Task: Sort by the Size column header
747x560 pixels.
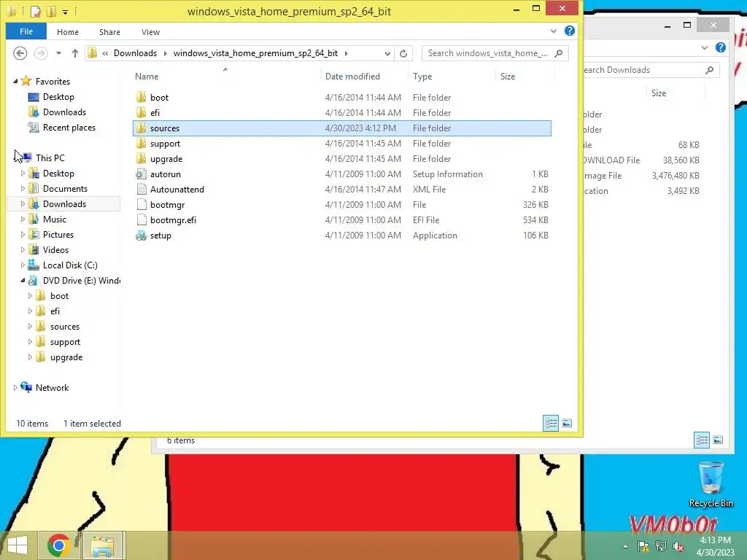Action: 508,76
